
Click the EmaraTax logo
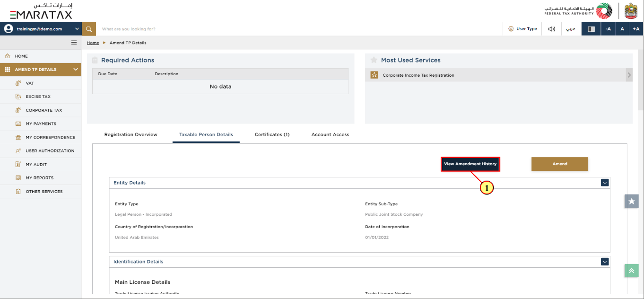pos(41,11)
